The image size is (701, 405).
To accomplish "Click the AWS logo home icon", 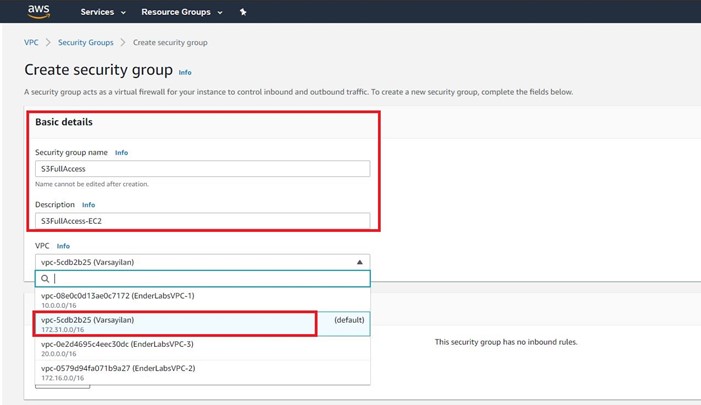I will [x=38, y=12].
